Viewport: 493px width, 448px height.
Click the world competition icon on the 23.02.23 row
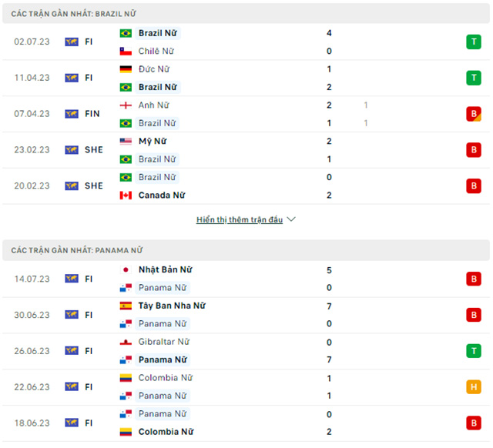[72, 150]
